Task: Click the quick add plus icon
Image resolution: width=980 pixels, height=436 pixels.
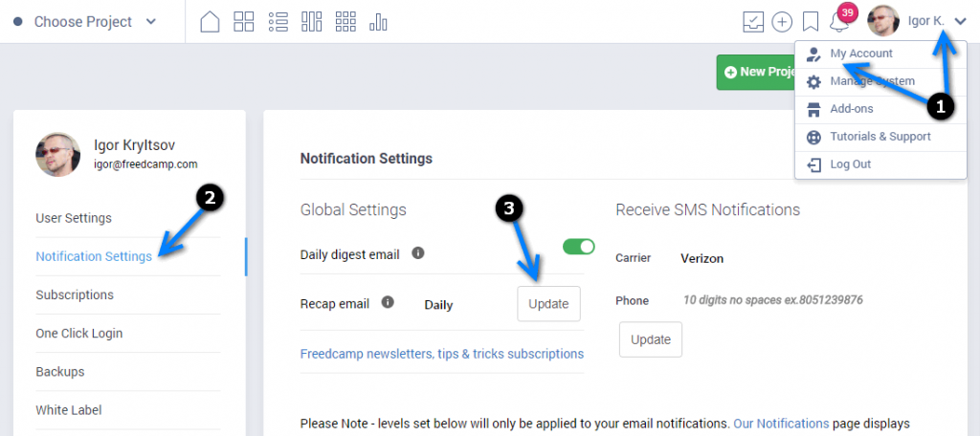Action: point(782,23)
